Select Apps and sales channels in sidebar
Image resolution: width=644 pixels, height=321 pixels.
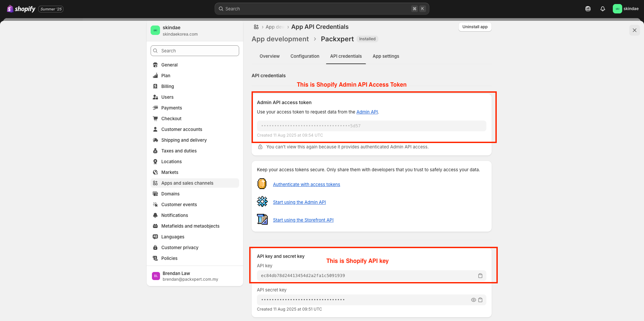tap(195, 183)
